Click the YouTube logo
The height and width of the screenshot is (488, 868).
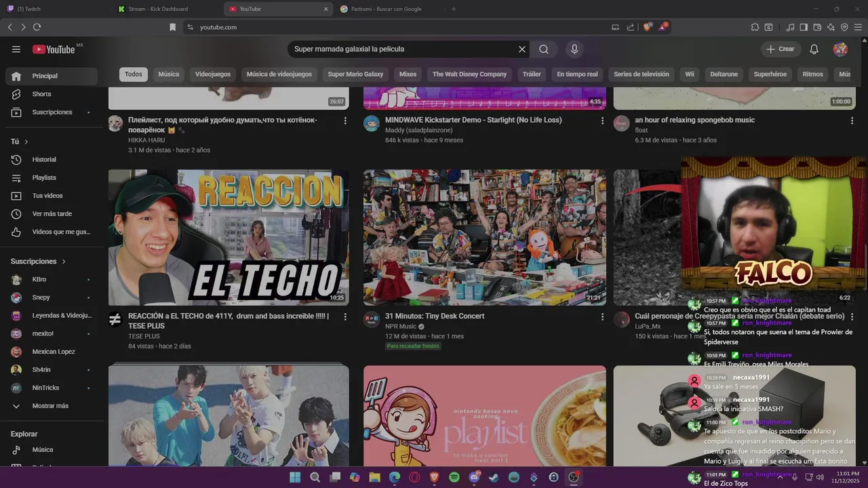pyautogui.click(x=54, y=49)
